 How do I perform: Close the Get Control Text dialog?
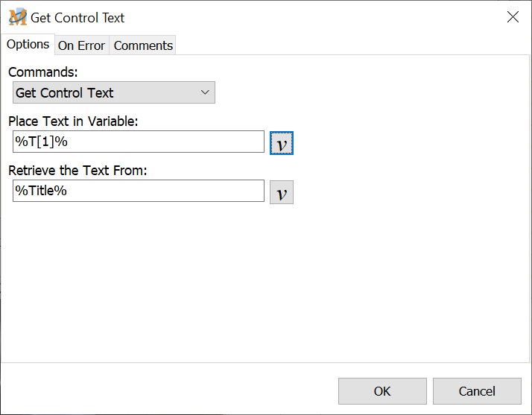point(513,17)
